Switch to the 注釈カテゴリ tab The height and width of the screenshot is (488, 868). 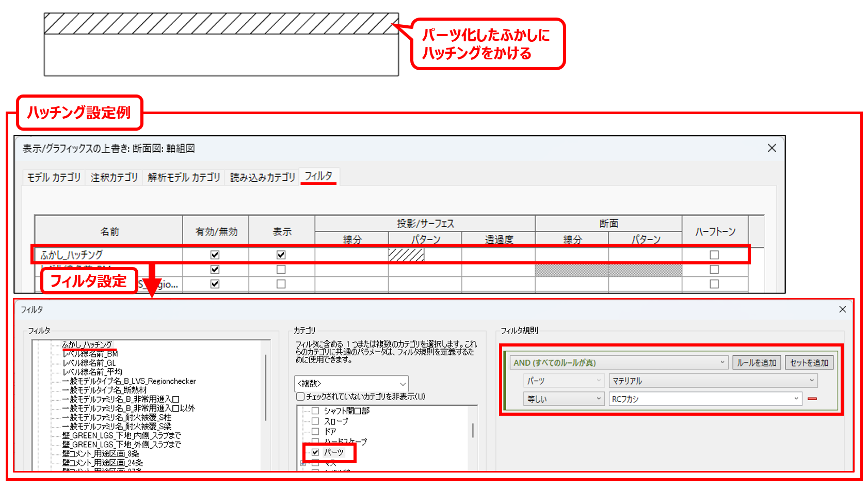click(114, 177)
